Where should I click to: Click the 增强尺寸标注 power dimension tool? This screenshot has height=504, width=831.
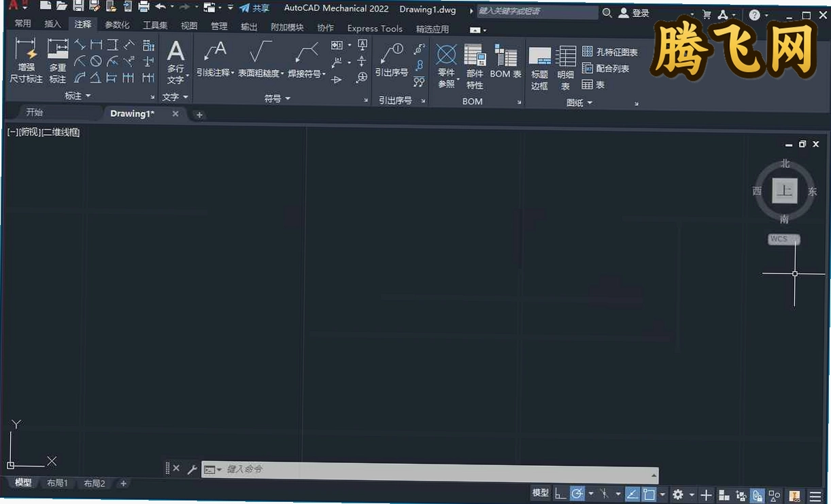[26, 61]
